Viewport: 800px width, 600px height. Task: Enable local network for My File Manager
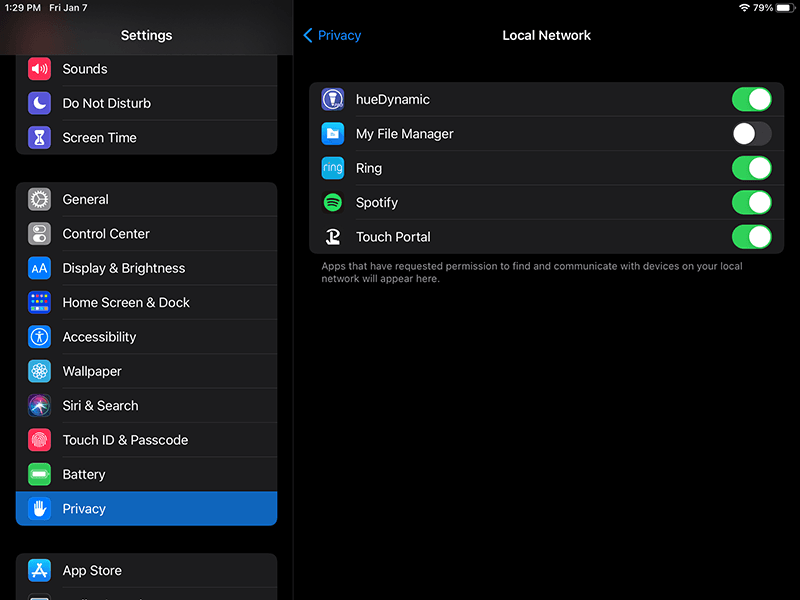coord(752,134)
